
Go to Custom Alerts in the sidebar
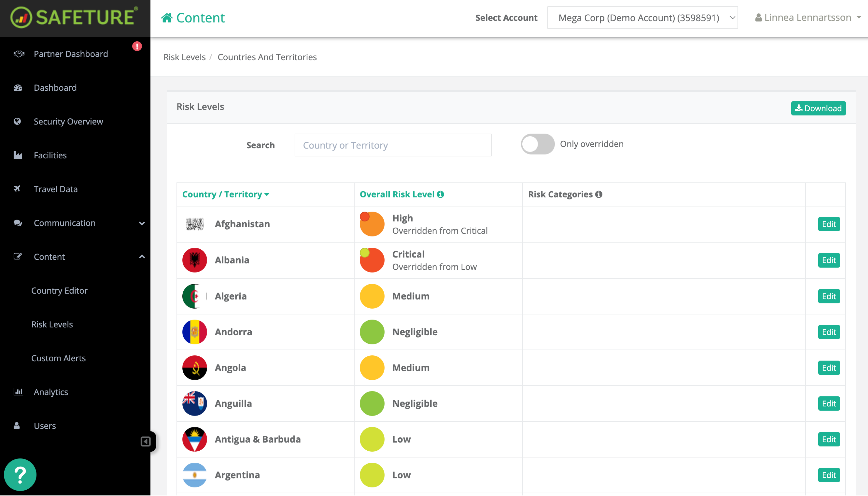[58, 358]
